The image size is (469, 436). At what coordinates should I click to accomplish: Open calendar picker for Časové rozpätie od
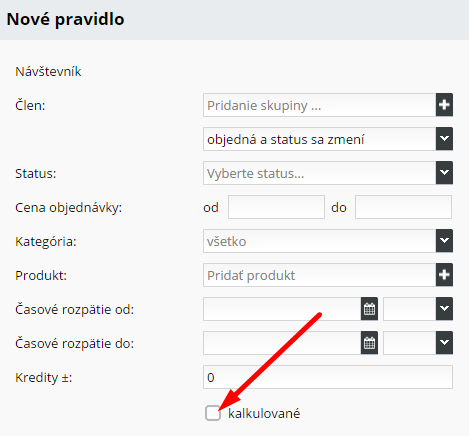pyautogui.click(x=369, y=309)
